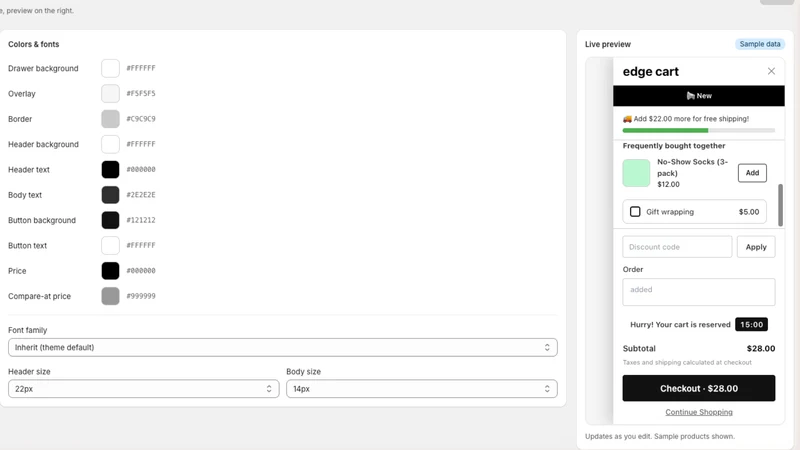
Task: Open the Compare-at price color swatch
Action: [110, 296]
